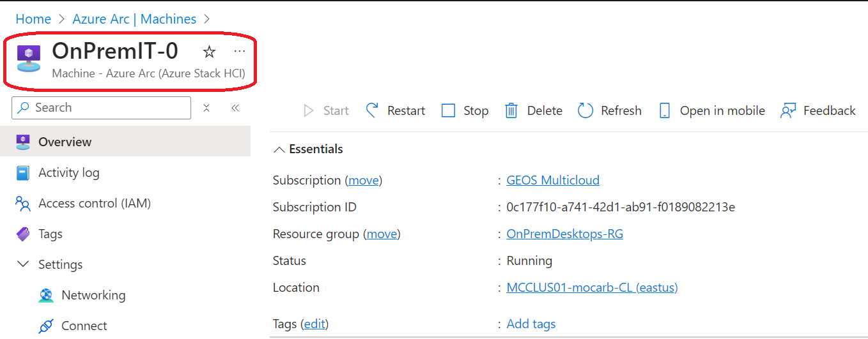Select Overview in the sidebar
The width and height of the screenshot is (868, 339).
click(x=125, y=142)
